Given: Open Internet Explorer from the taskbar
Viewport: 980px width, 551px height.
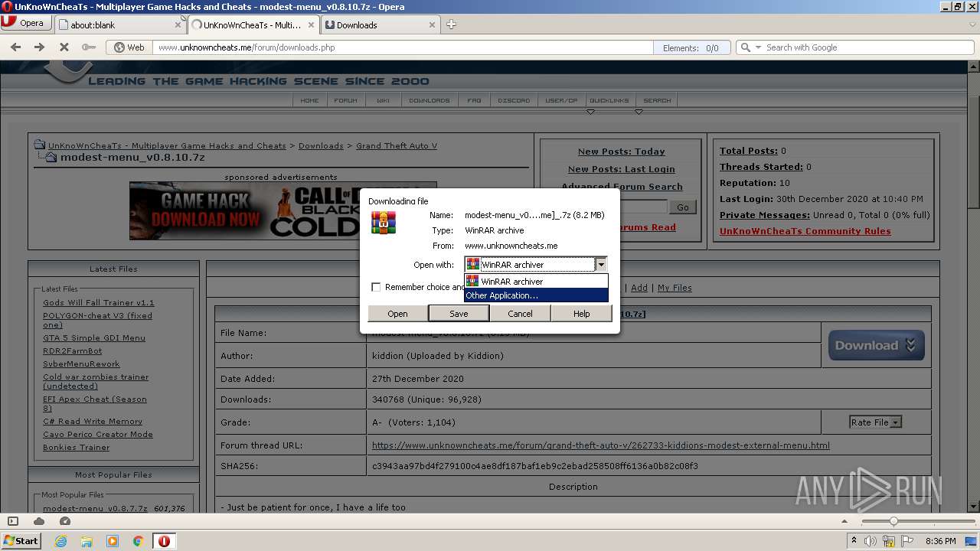Looking at the screenshot, I should point(60,541).
